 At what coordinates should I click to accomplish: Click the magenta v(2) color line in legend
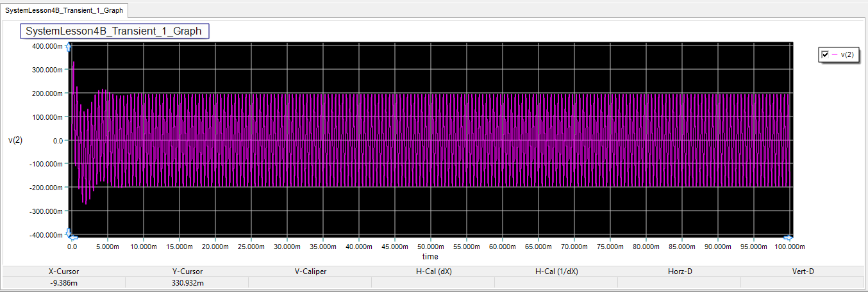(835, 55)
